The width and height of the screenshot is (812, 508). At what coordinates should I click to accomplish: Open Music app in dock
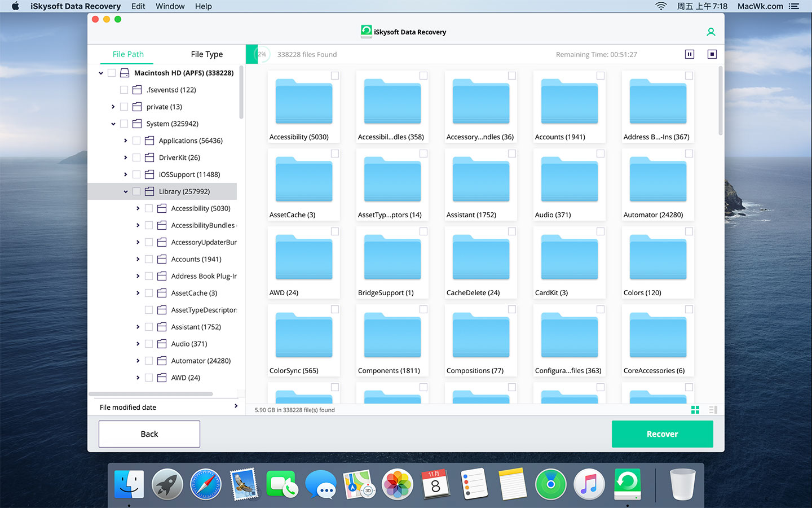coord(589,484)
